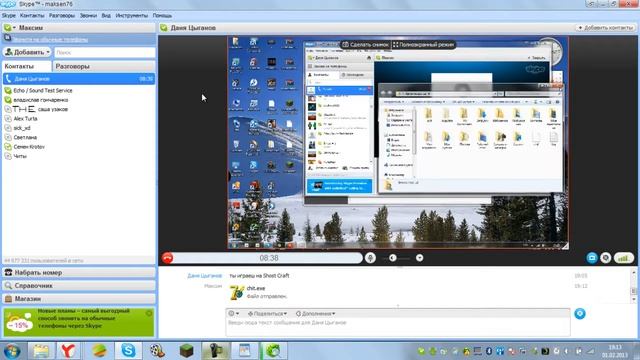Screen dimensions: 640x360
Task: Mute the microphone in call bar
Action: click(370, 258)
